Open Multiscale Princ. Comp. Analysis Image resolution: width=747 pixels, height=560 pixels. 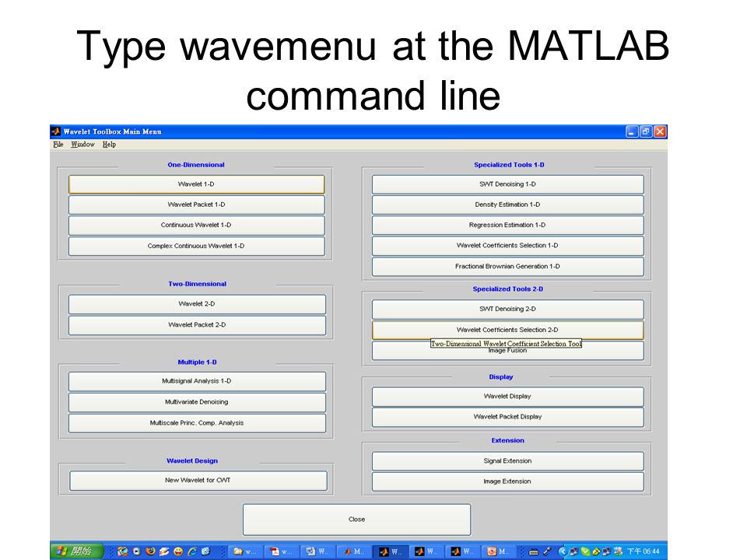click(x=197, y=423)
